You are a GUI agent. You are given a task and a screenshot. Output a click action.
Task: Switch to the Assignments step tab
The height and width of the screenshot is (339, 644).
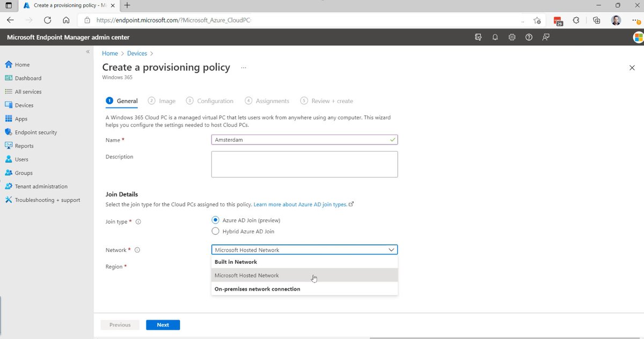(x=267, y=101)
